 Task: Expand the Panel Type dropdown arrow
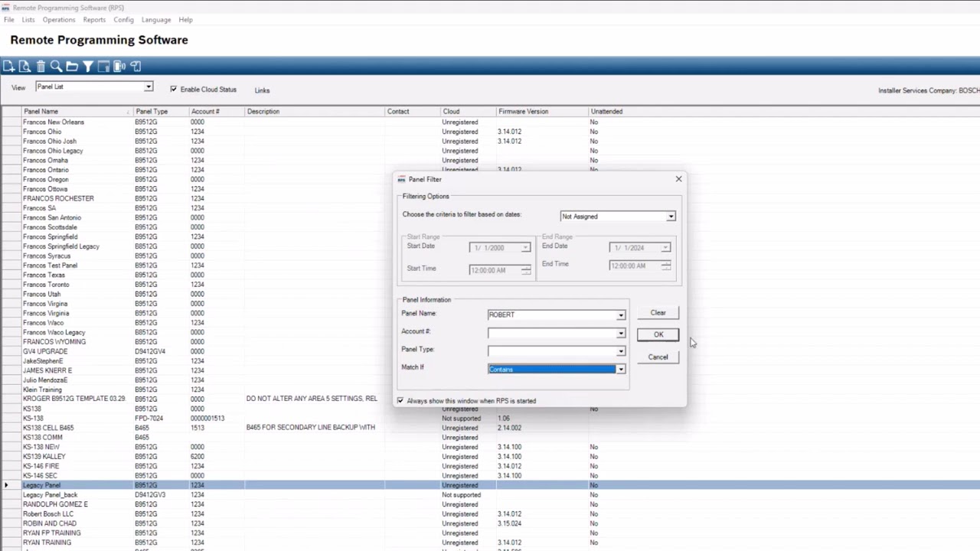621,351
